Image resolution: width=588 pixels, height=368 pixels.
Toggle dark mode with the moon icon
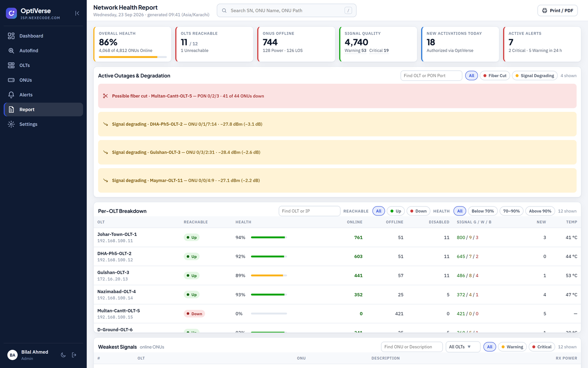coord(63,355)
